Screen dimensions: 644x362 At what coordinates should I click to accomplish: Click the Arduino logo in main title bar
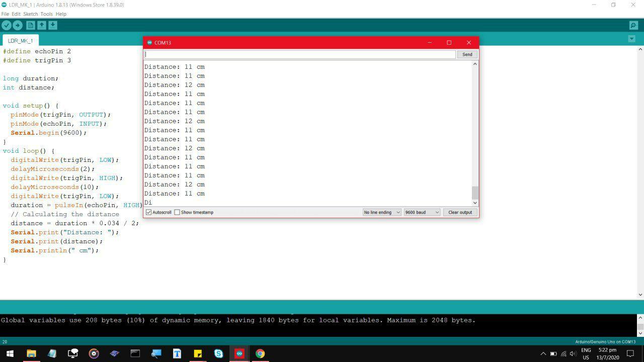5,5
